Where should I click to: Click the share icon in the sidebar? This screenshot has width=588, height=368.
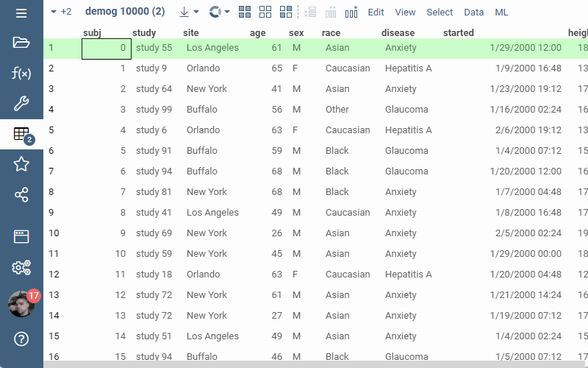tap(21, 195)
